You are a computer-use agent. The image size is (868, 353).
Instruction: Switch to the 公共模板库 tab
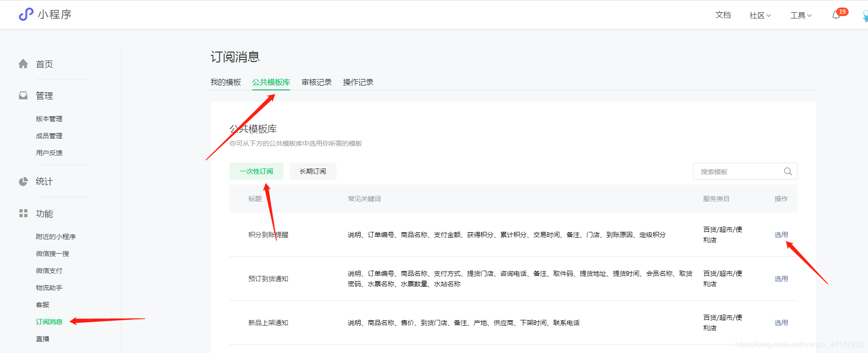271,82
